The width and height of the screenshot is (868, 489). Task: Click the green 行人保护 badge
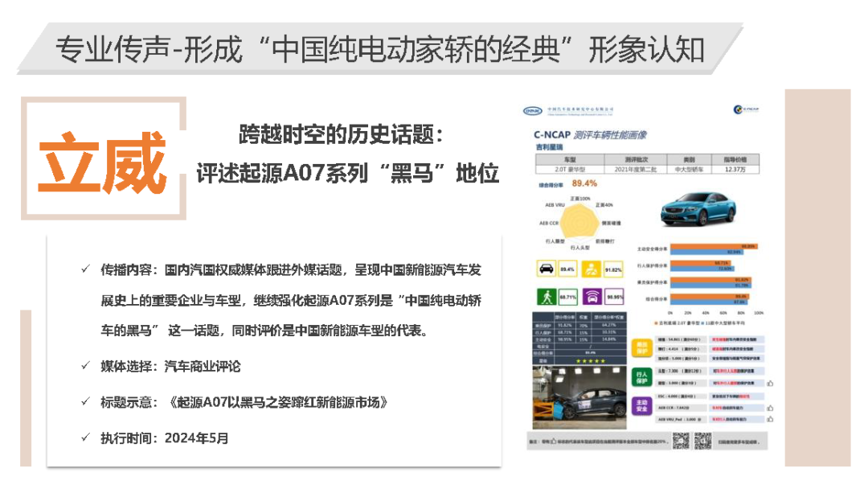pyautogui.click(x=641, y=377)
